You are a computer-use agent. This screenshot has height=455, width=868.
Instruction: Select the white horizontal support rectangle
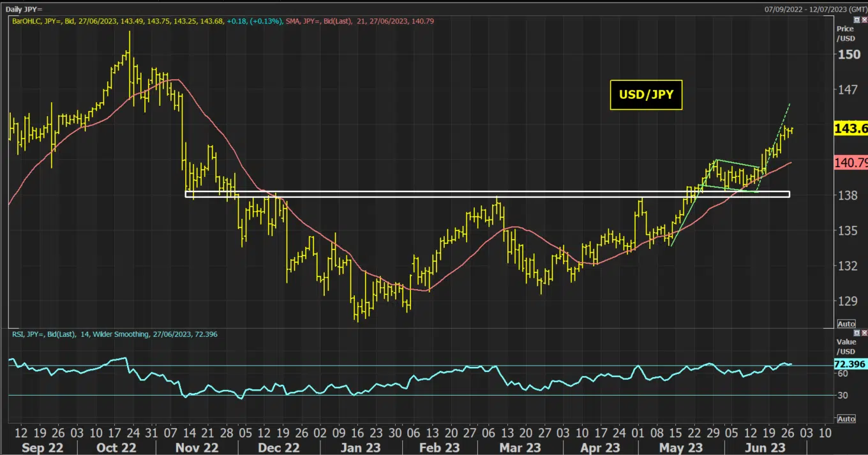pos(488,194)
